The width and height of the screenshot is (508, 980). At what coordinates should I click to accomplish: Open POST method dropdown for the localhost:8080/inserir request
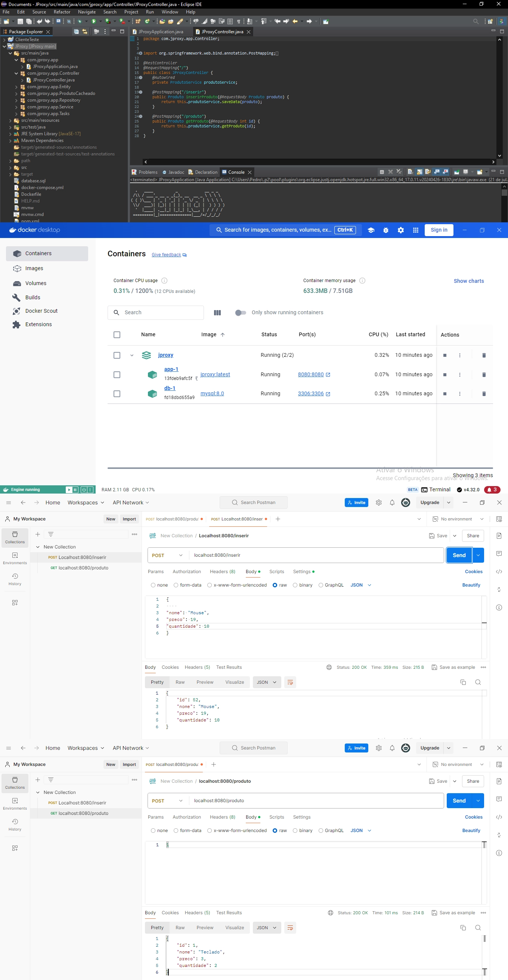[x=167, y=556]
